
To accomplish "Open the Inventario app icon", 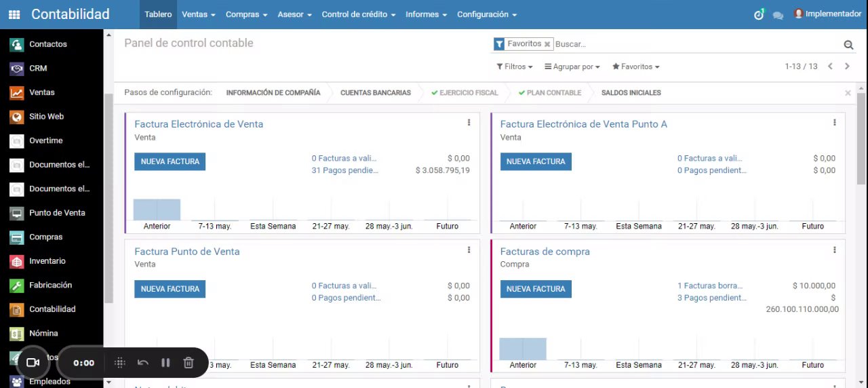I will (17, 261).
